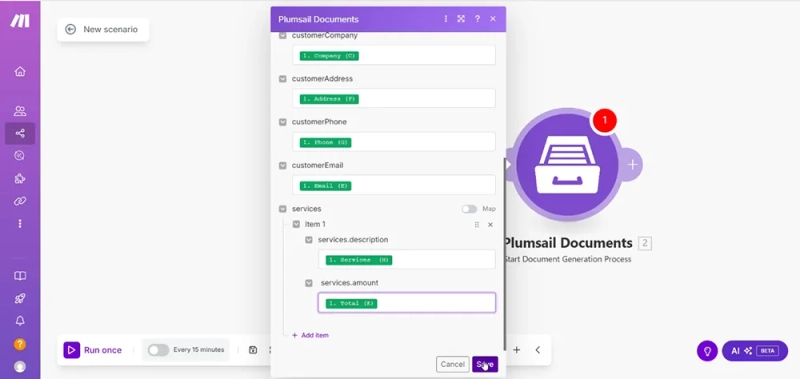Toggle the services.amount checkbox
Screen dimensions: 800x379
(309, 283)
